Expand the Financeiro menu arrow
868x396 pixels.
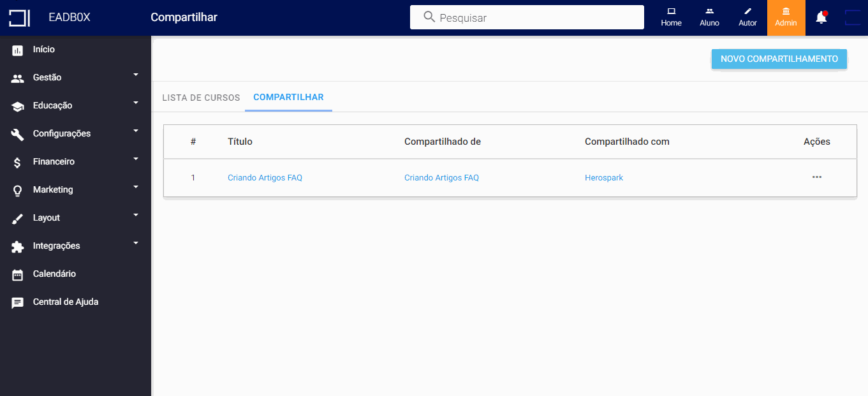136,159
